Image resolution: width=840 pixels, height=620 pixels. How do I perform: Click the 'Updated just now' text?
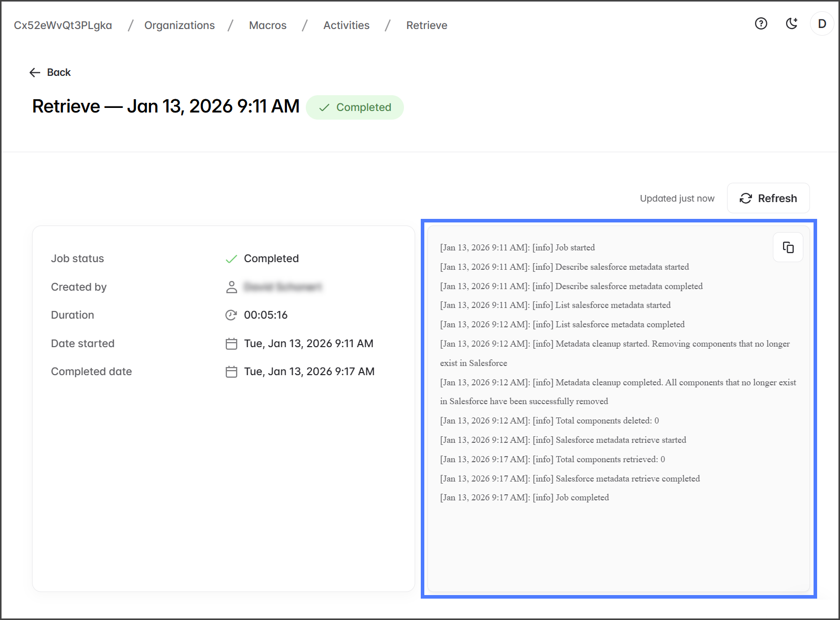pos(677,199)
